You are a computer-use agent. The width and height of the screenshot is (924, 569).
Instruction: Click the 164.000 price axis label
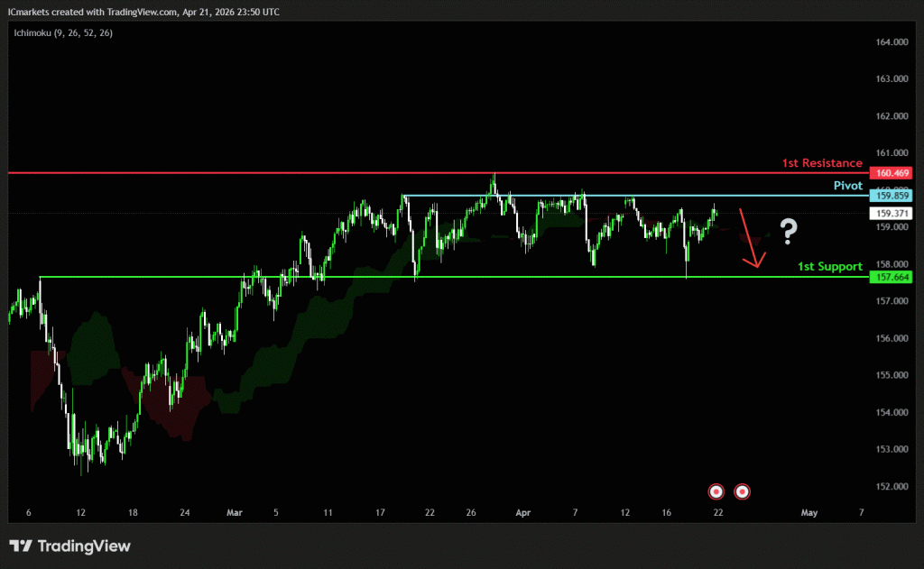890,42
